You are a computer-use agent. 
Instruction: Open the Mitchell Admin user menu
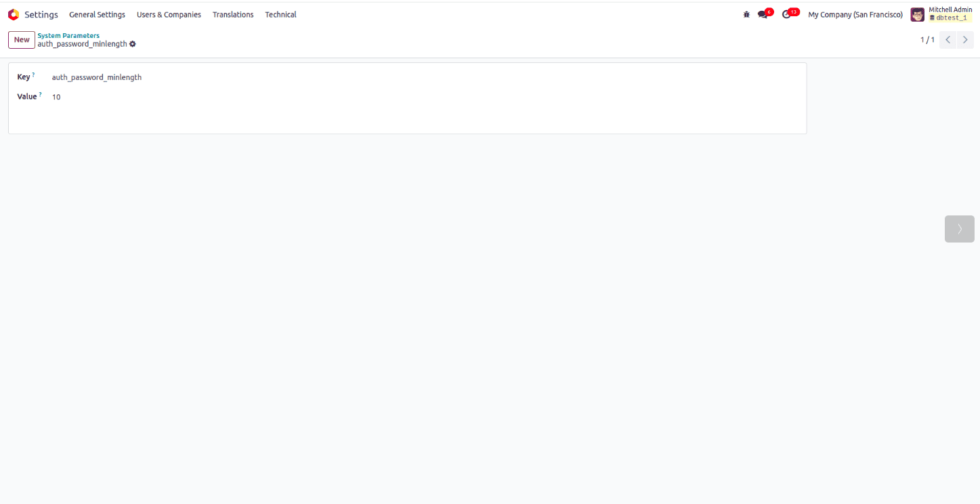(941, 14)
